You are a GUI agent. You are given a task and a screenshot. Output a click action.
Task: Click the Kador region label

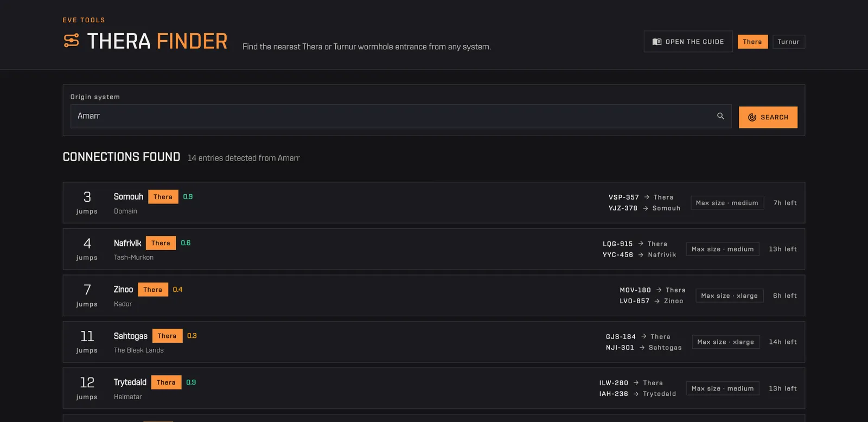point(123,304)
